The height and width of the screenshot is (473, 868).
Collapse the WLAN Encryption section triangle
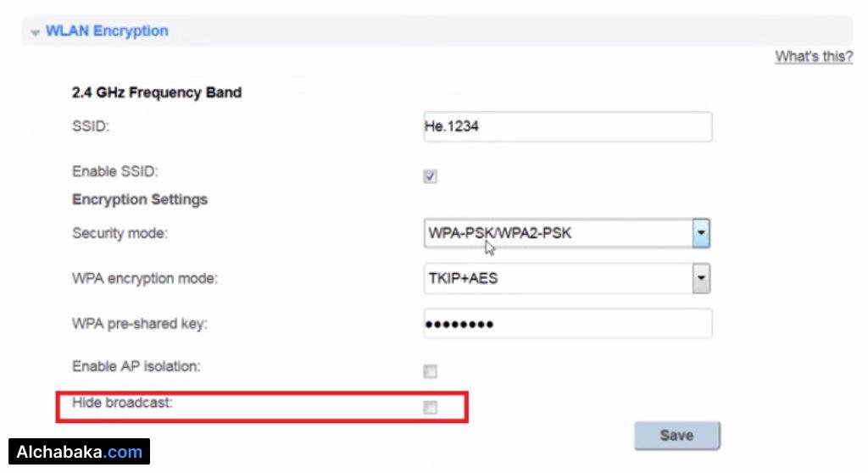pyautogui.click(x=35, y=33)
